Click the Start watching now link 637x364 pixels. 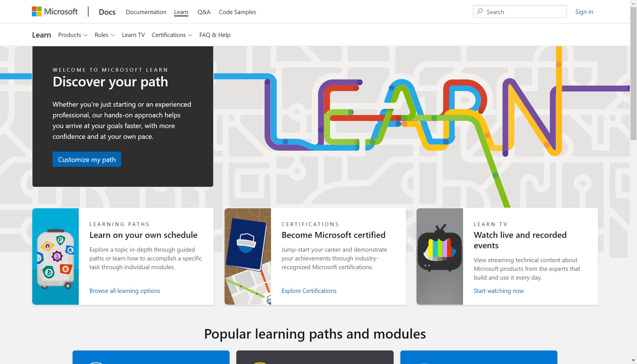point(498,290)
